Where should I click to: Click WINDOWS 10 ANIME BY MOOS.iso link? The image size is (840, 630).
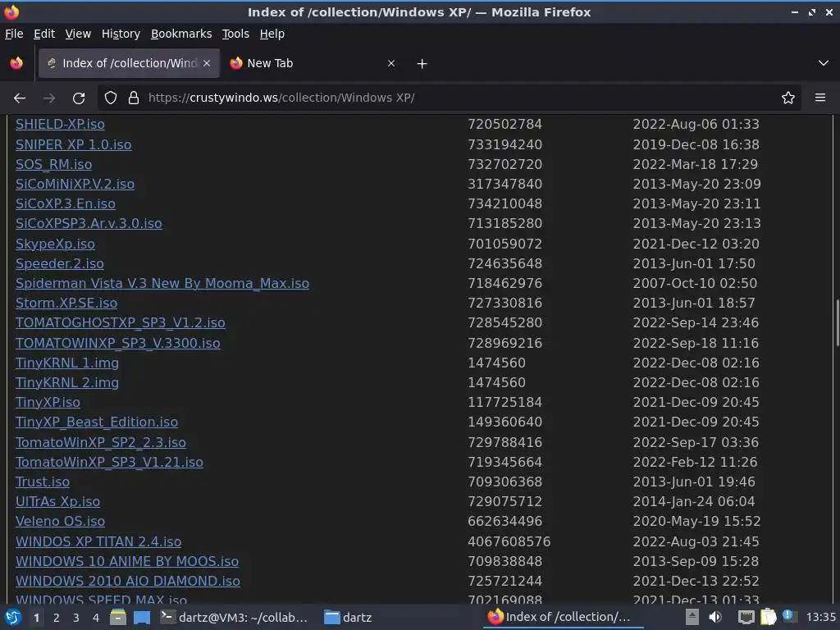127,561
